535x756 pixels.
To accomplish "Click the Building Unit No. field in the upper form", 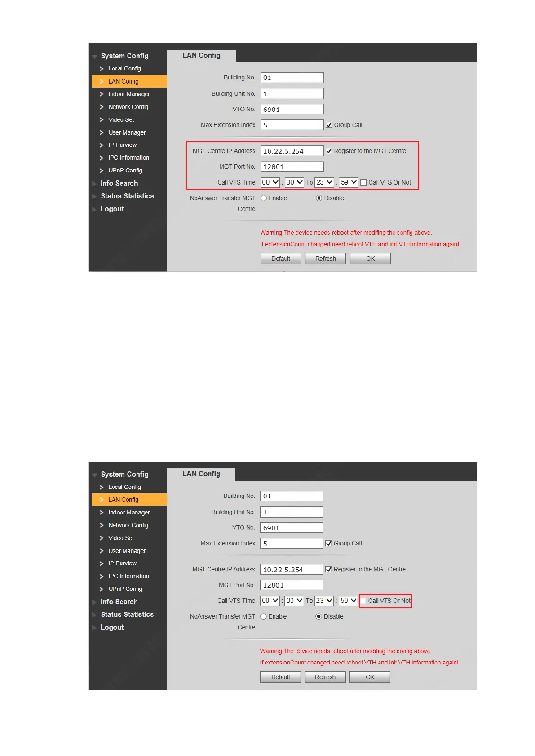I will 292,93.
